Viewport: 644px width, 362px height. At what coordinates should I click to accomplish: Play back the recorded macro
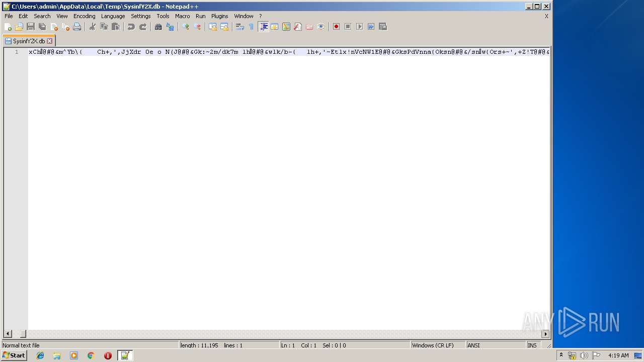[x=360, y=27]
